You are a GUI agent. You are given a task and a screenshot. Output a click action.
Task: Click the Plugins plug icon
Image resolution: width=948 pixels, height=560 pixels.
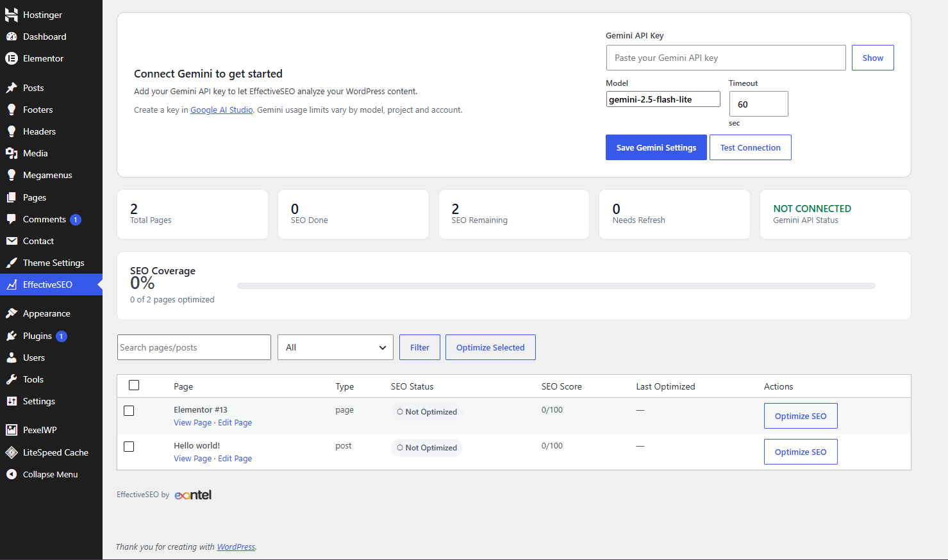pos(12,336)
